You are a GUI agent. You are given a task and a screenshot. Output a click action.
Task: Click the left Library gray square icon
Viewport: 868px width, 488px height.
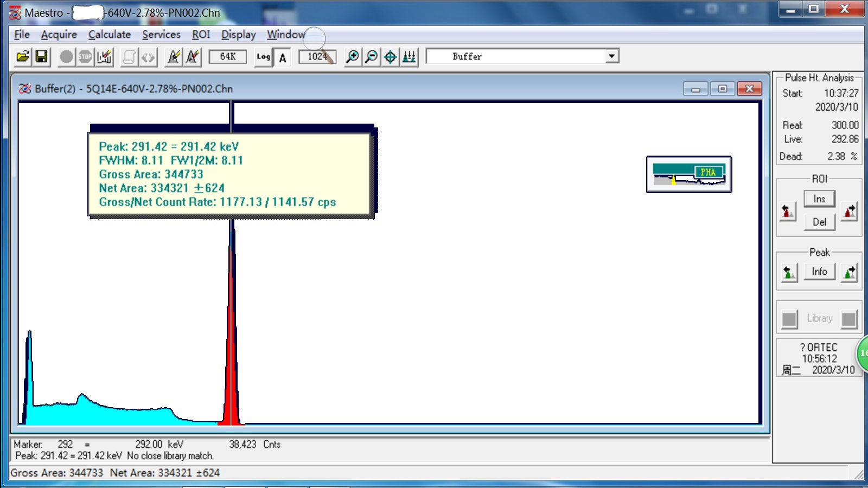[x=789, y=319]
